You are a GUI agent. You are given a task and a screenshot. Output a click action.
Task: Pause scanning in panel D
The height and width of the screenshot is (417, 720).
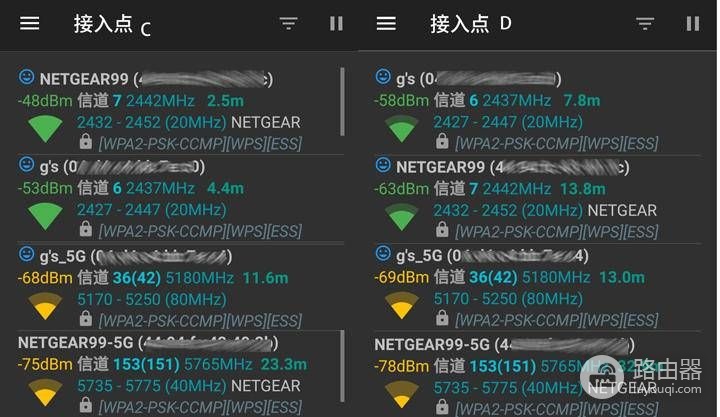point(693,23)
